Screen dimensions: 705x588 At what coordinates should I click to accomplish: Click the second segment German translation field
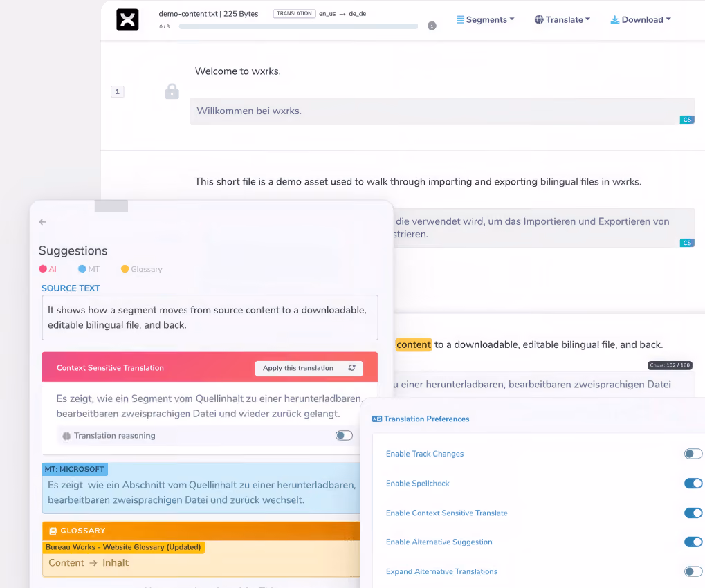544,228
